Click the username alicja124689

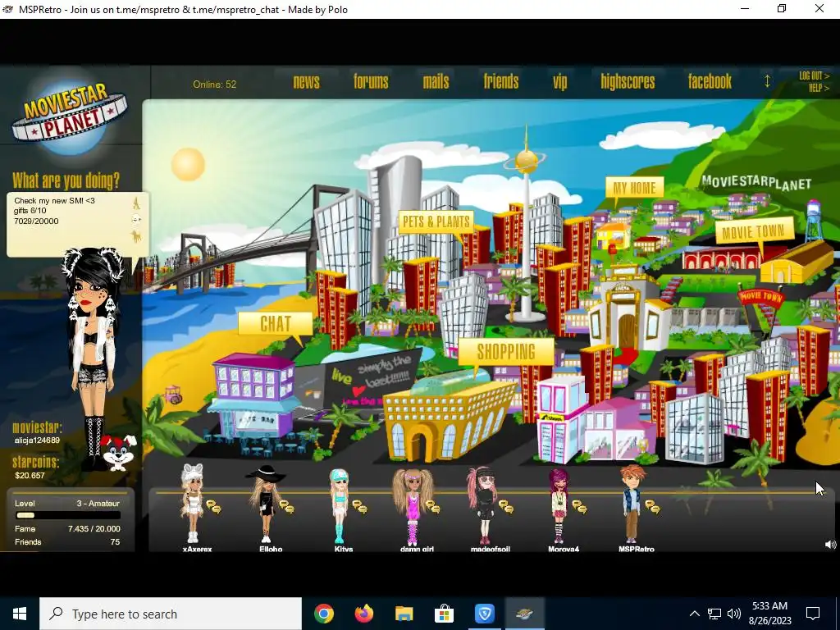[37, 441]
